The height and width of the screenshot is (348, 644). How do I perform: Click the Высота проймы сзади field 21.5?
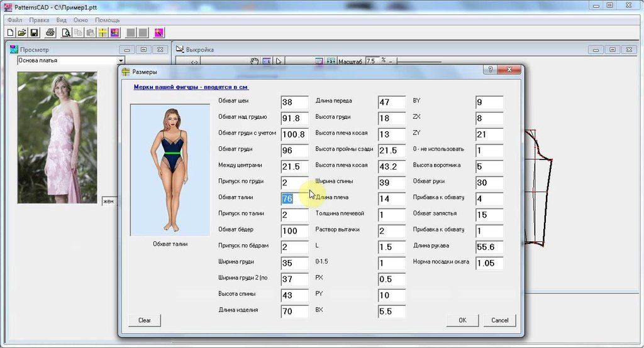(391, 150)
